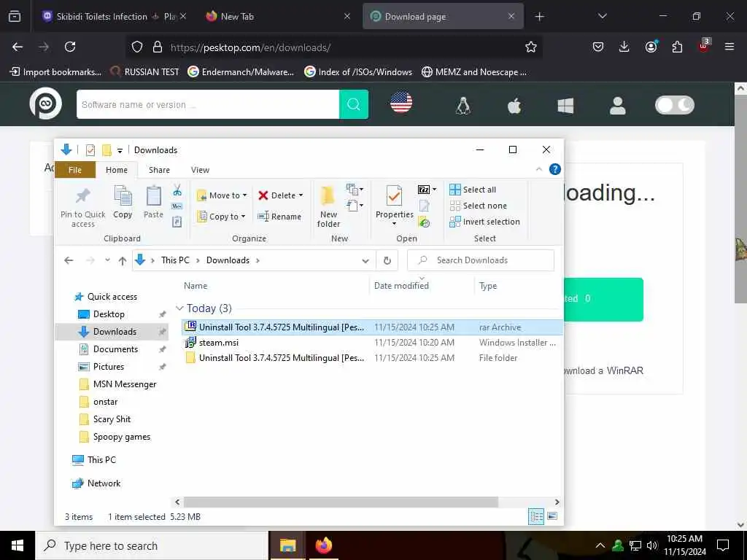The image size is (747, 560).
Task: Switch to the View ribbon tab
Action: click(200, 170)
